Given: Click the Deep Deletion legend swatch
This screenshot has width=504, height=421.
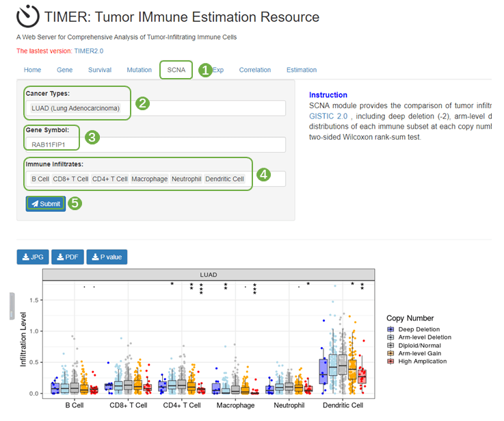Looking at the screenshot, I should (x=390, y=329).
